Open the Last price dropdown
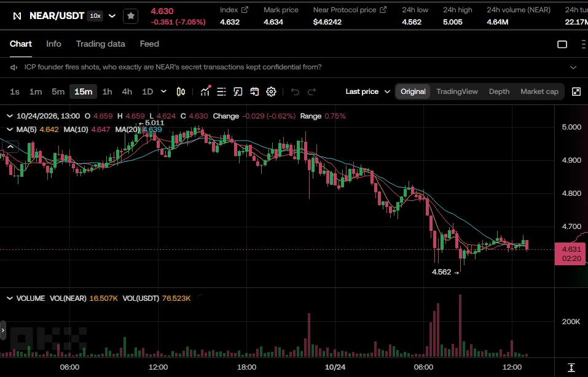The height and width of the screenshot is (377, 588). point(367,91)
